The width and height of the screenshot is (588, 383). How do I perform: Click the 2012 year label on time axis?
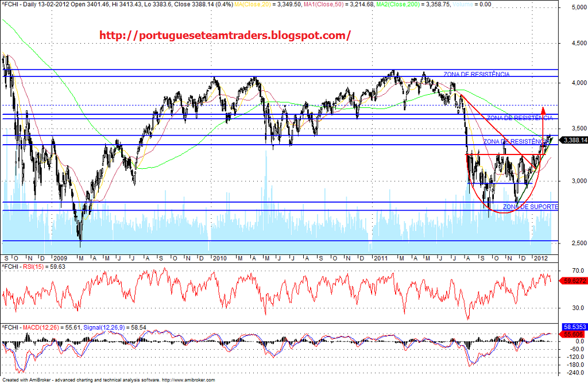coord(540,258)
